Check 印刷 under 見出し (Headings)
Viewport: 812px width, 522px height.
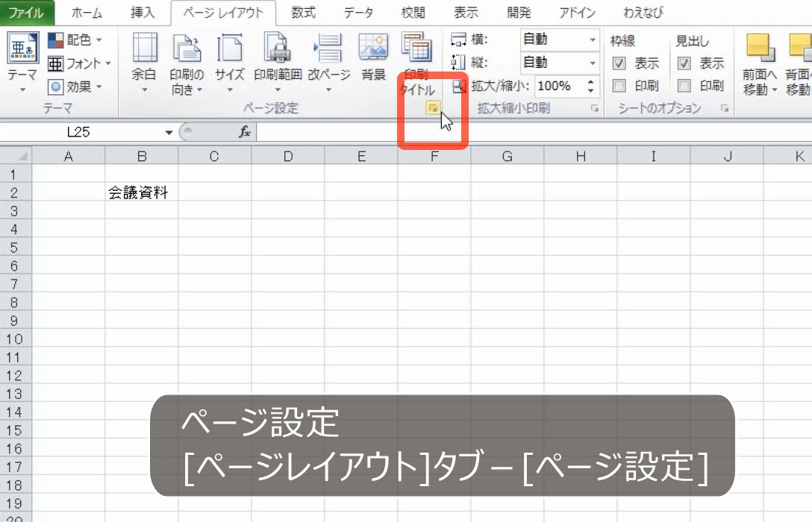[683, 85]
